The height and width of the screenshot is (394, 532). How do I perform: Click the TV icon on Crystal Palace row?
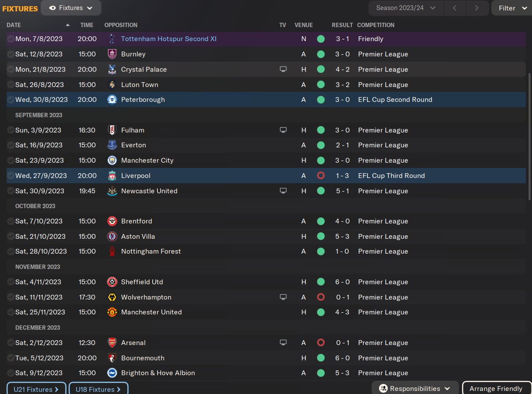pos(283,70)
